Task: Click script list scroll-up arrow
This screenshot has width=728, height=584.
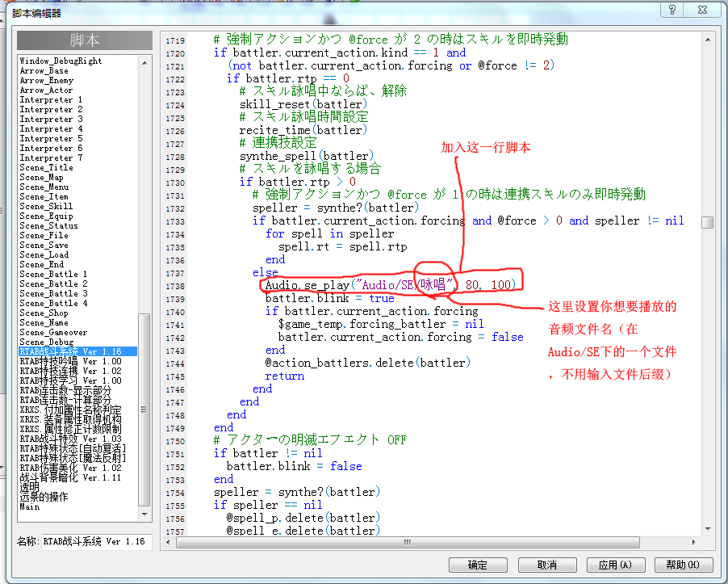Action: tap(144, 62)
